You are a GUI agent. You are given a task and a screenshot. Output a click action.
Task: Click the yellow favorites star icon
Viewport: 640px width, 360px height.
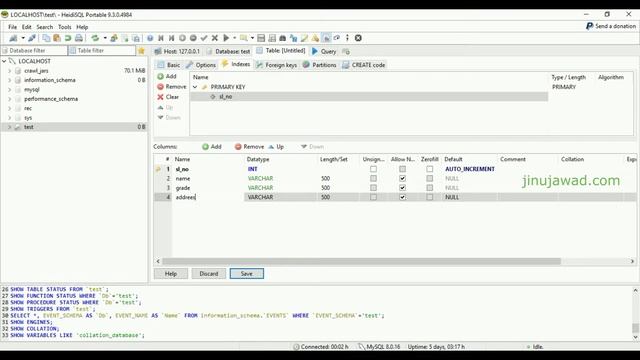(142, 51)
